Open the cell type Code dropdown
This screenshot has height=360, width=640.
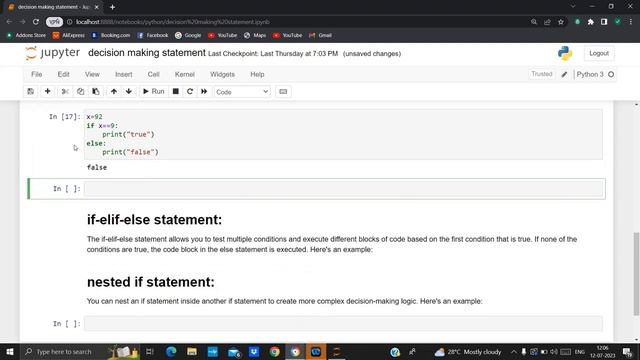tap(242, 92)
